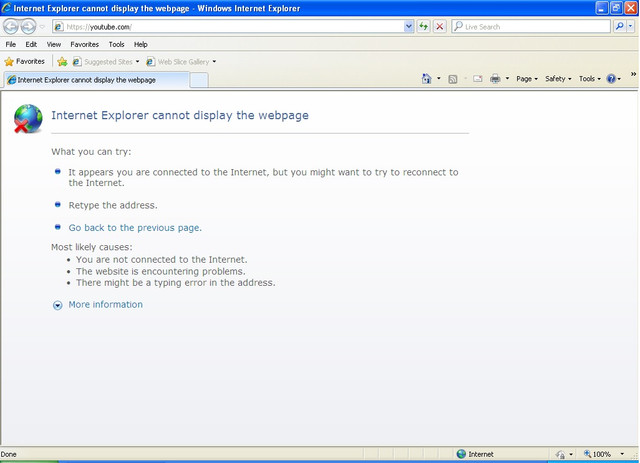Expand the Print options dropdown arrow
This screenshot has width=640, height=463.
point(507,78)
